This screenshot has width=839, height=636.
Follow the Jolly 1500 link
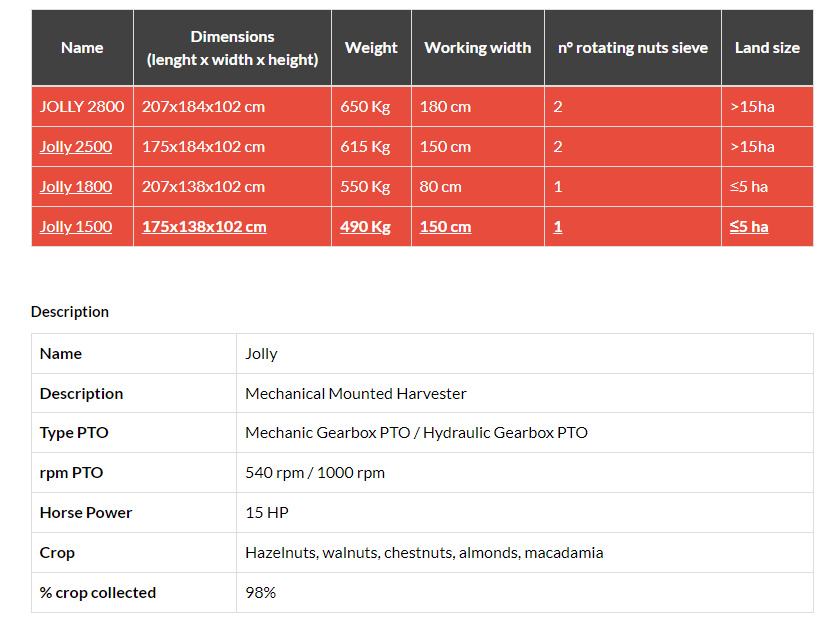click(76, 227)
